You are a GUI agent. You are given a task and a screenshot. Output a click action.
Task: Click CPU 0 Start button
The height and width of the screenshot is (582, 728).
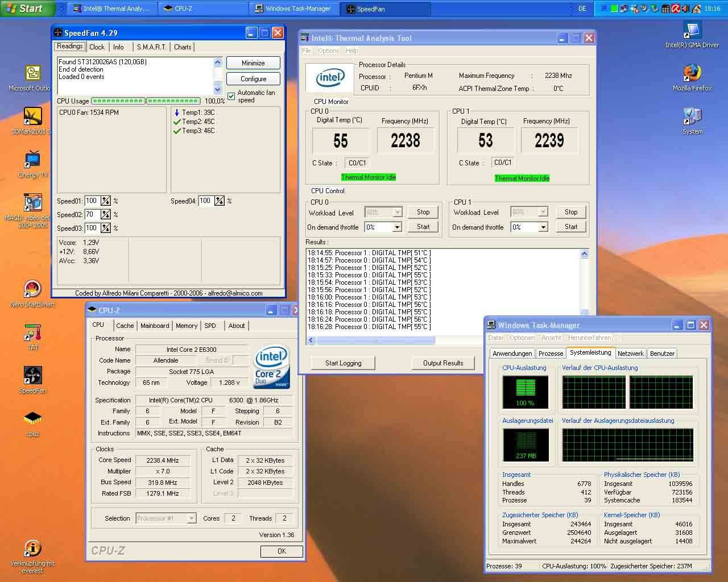coord(423,227)
